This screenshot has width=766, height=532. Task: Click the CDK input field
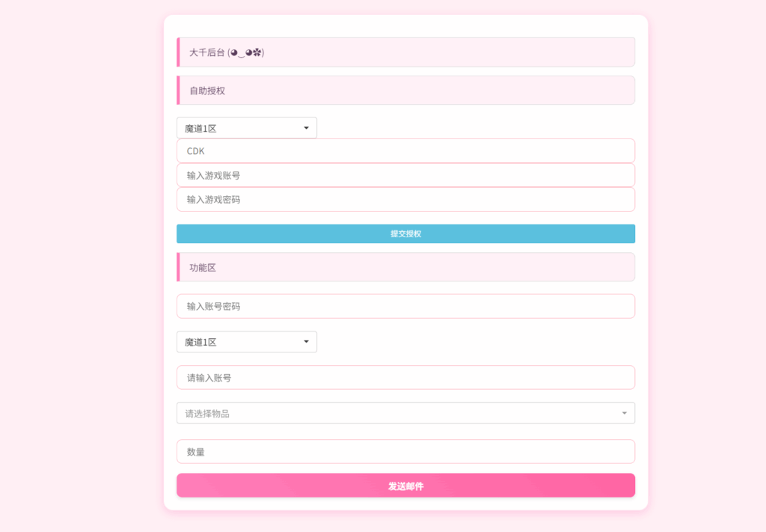[x=405, y=150]
